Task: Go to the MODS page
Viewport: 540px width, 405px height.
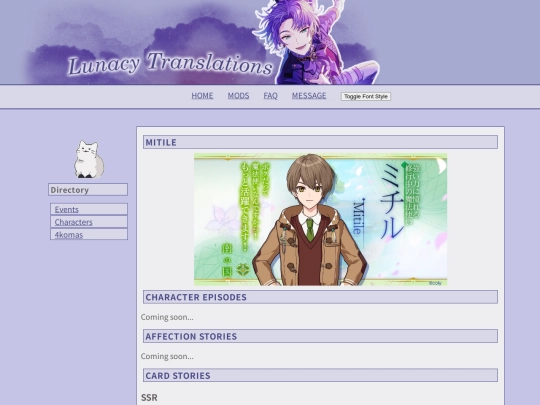Action: (x=238, y=96)
